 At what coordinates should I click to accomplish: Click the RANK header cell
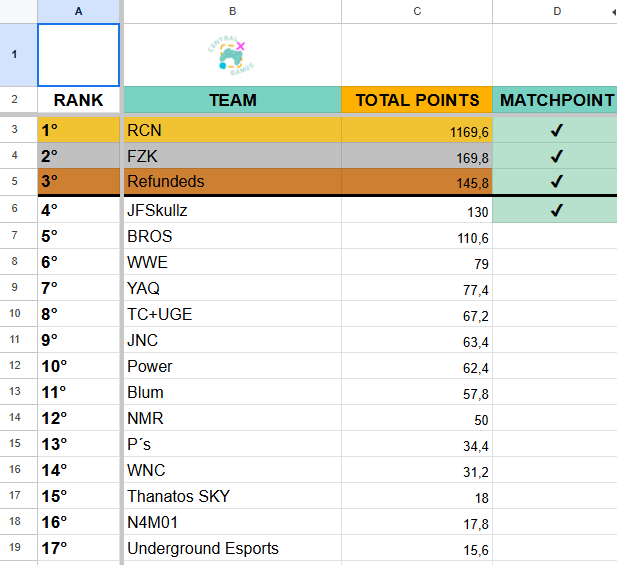(x=79, y=100)
